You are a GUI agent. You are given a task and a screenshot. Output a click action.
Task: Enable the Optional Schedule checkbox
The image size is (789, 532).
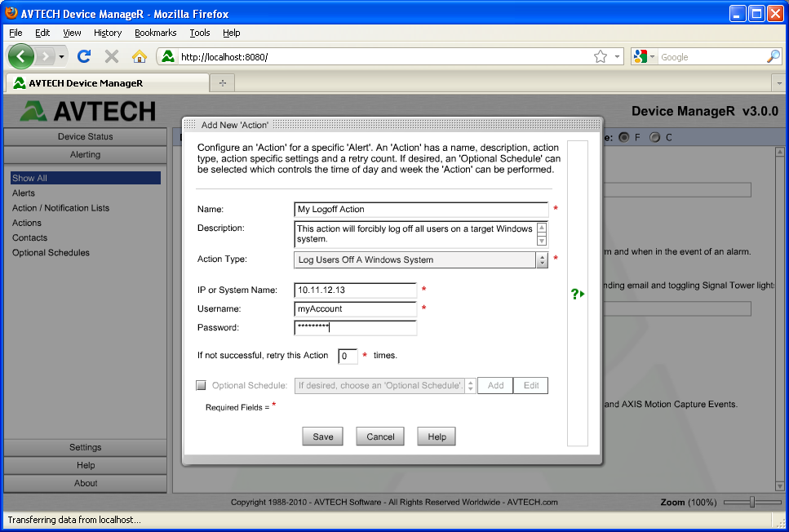(x=202, y=386)
